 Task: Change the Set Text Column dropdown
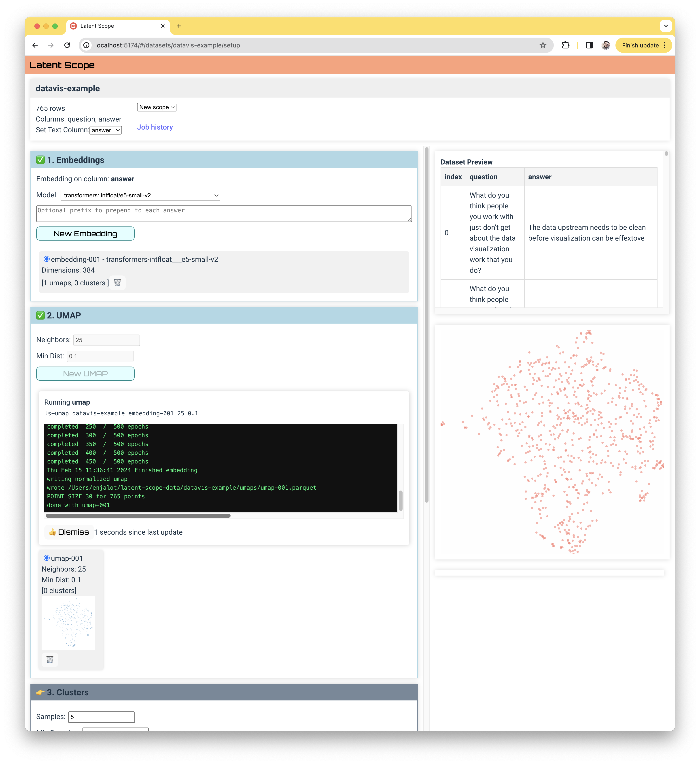click(105, 130)
